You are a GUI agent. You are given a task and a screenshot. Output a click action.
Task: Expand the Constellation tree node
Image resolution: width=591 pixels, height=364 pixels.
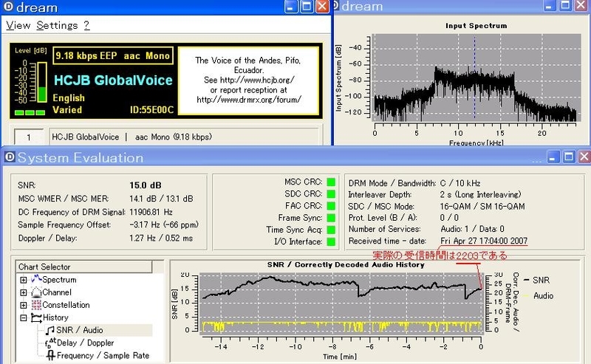pyautogui.click(x=24, y=305)
